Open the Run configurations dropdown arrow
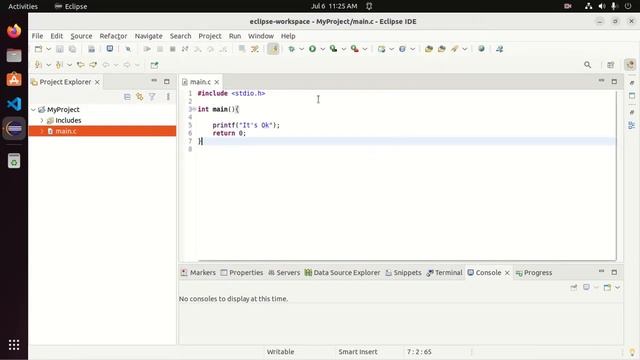The width and height of the screenshot is (640, 360). (x=322, y=49)
